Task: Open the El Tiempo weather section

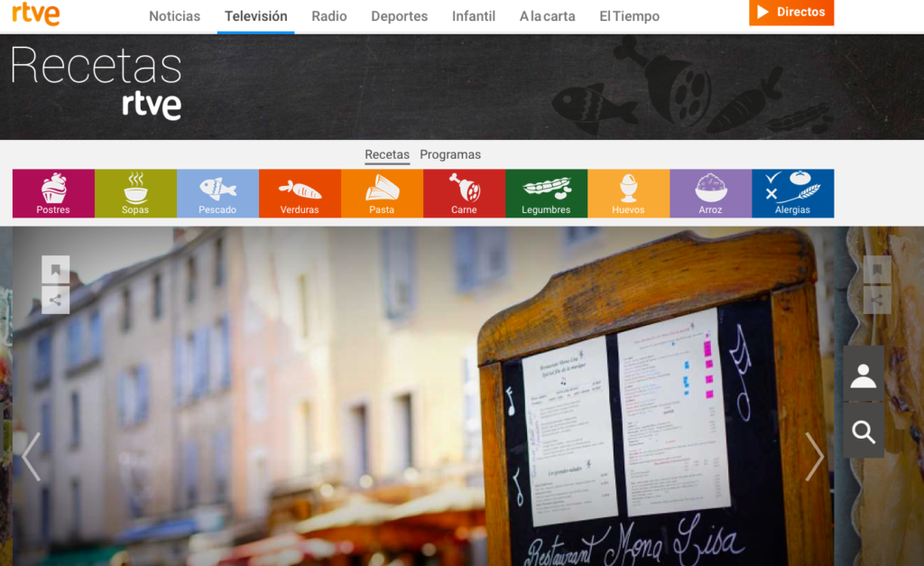Action: pyautogui.click(x=629, y=16)
